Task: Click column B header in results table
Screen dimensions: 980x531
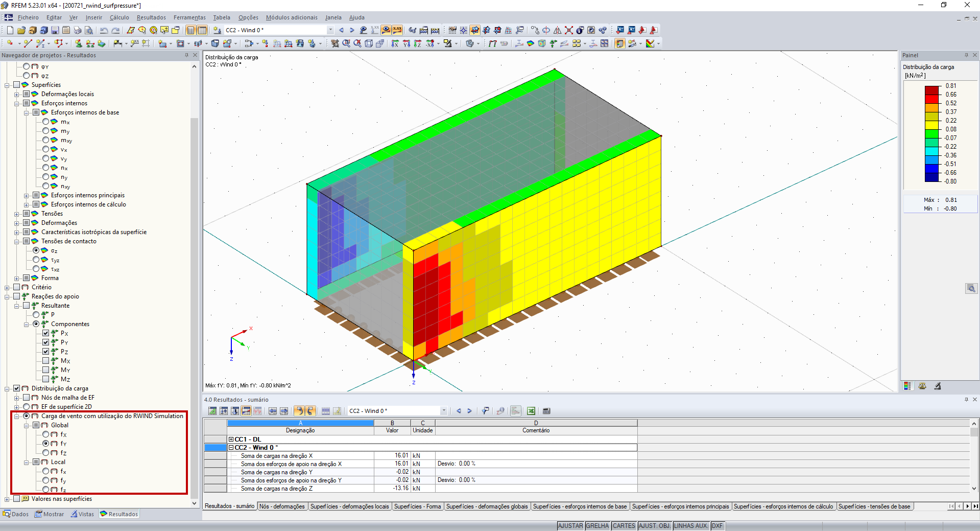Action: (x=392, y=423)
